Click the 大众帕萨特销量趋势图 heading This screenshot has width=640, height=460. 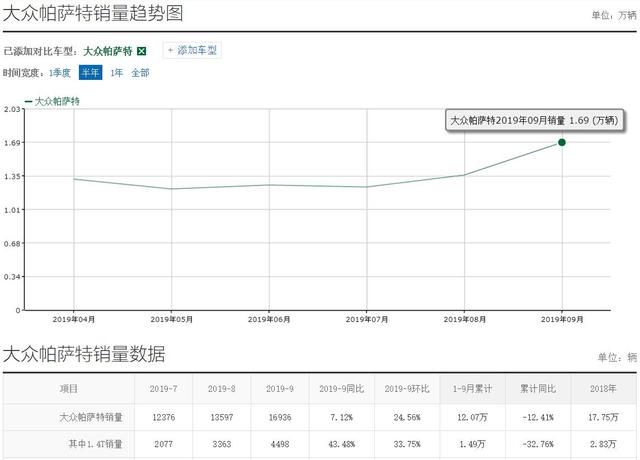[93, 13]
